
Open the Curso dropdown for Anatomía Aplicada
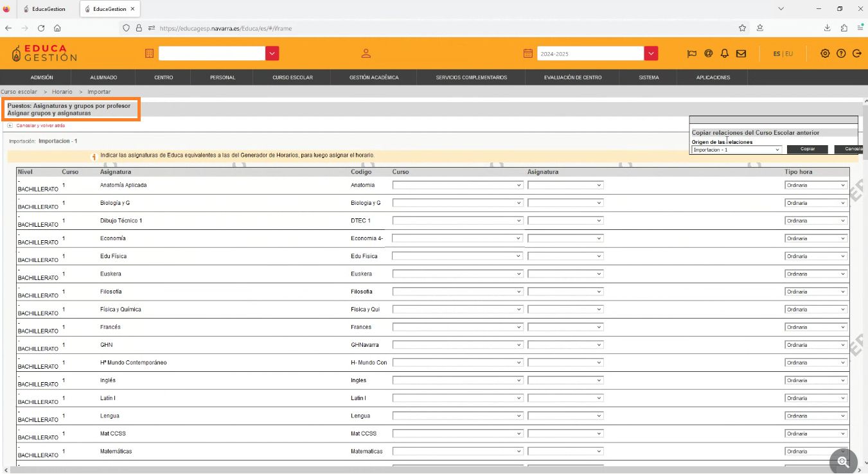point(459,185)
